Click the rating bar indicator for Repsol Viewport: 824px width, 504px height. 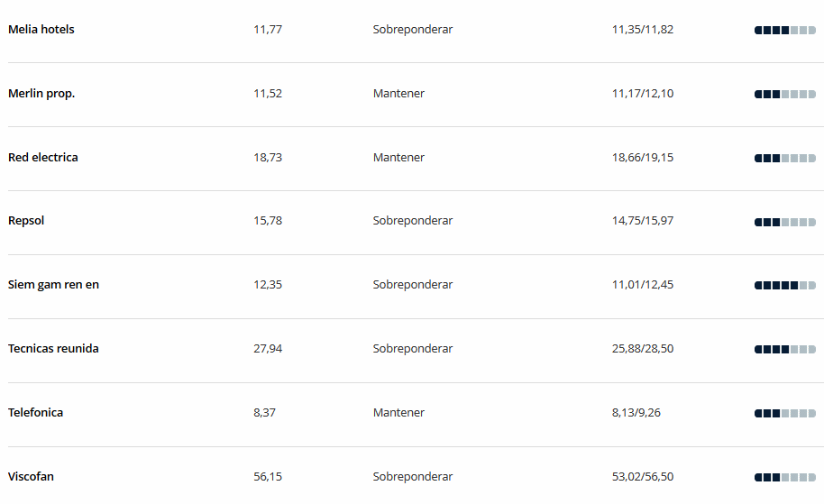[785, 223]
